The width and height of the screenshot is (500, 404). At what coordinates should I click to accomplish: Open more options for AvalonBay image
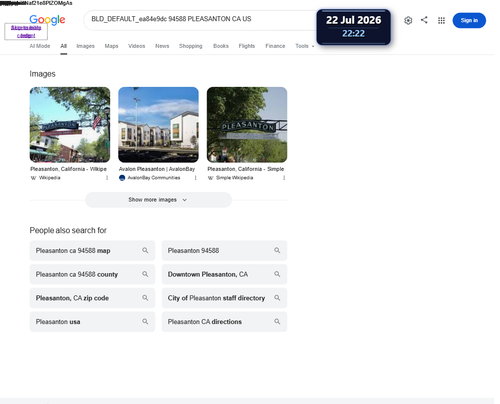196,178
